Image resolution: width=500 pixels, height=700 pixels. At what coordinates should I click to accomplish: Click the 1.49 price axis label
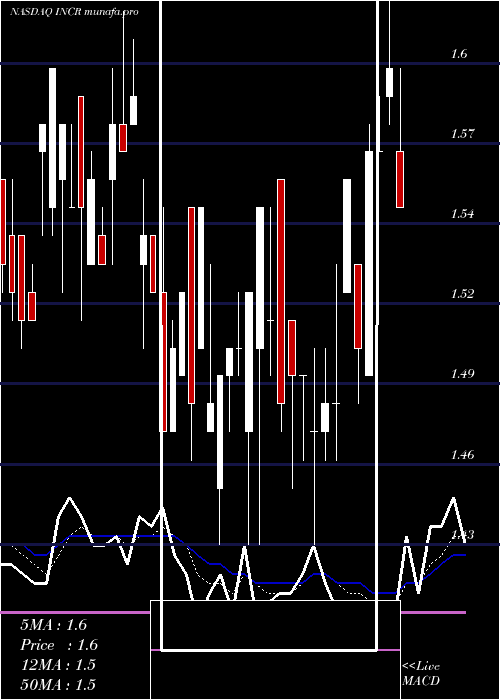pos(462,374)
